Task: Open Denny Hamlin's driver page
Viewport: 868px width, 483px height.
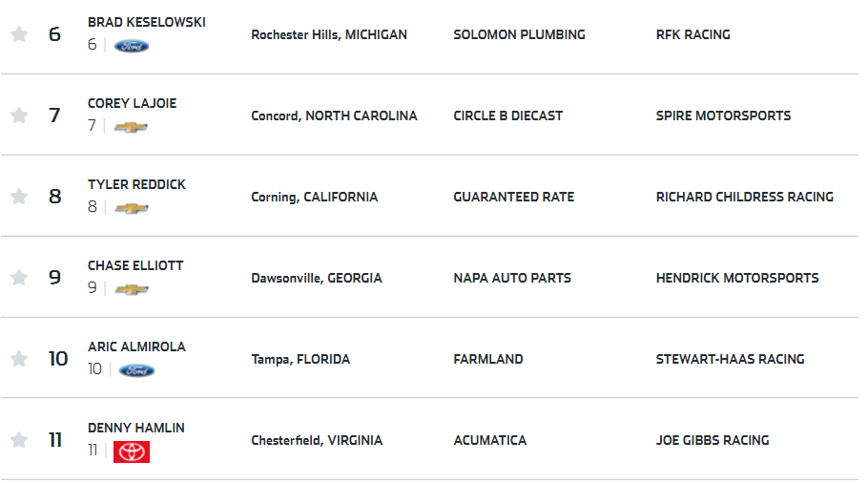Action: (x=136, y=428)
